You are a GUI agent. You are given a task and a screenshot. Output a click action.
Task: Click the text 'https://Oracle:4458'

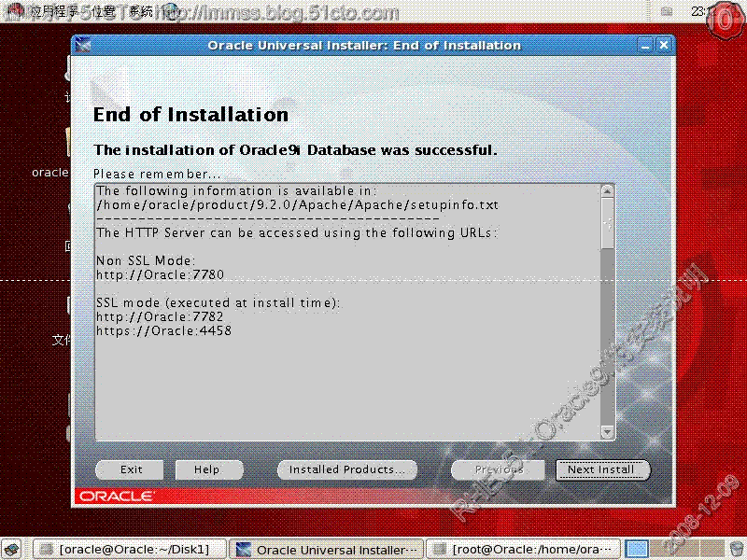(164, 330)
